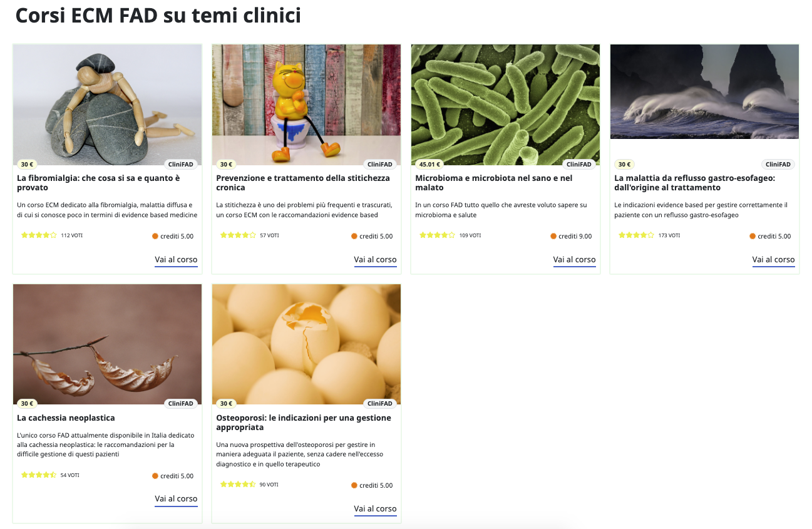Image resolution: width=812 pixels, height=529 pixels.
Task: Click the orange credits icon on Microbioma card
Action: click(x=553, y=236)
